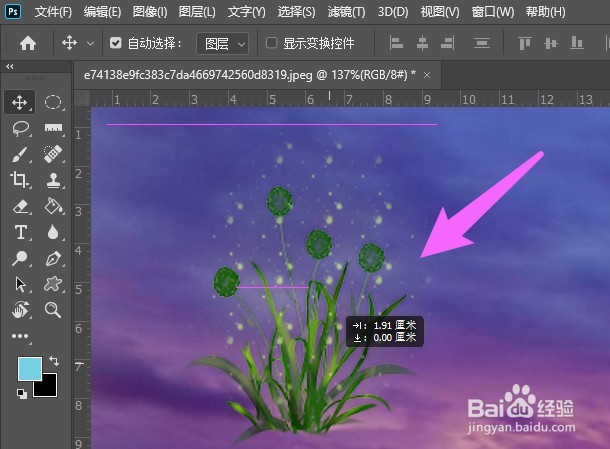Open the Edit Toolbar three-dots menu
The height and width of the screenshot is (449, 610).
coord(20,336)
